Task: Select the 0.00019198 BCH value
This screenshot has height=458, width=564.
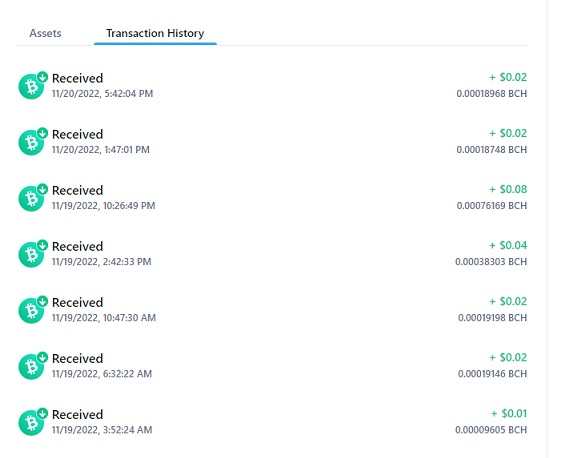Action: click(492, 318)
